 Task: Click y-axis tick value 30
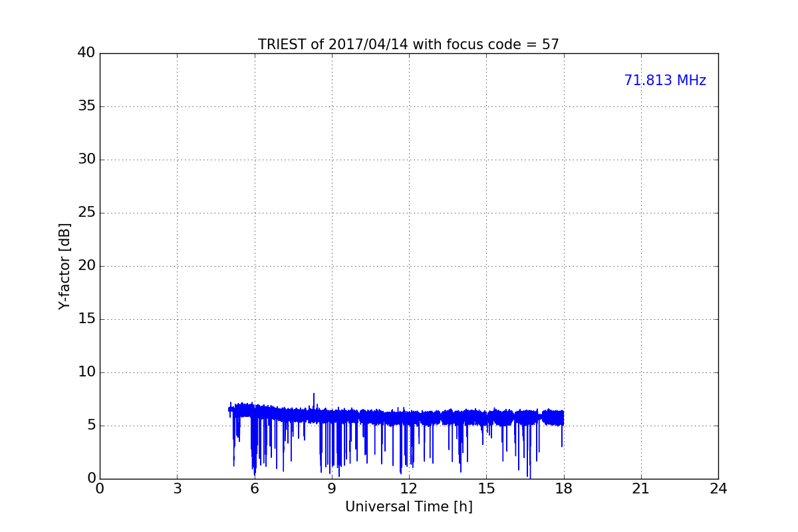[x=86, y=160]
